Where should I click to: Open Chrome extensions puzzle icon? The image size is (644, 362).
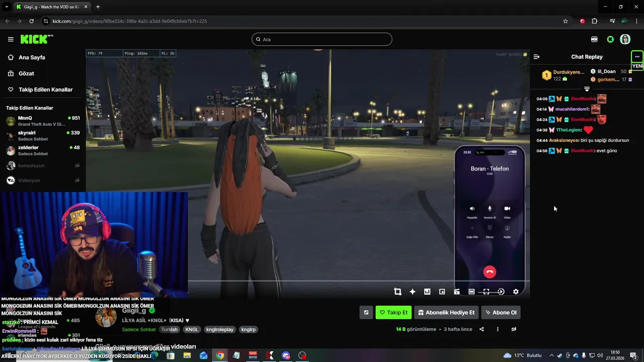(594, 21)
